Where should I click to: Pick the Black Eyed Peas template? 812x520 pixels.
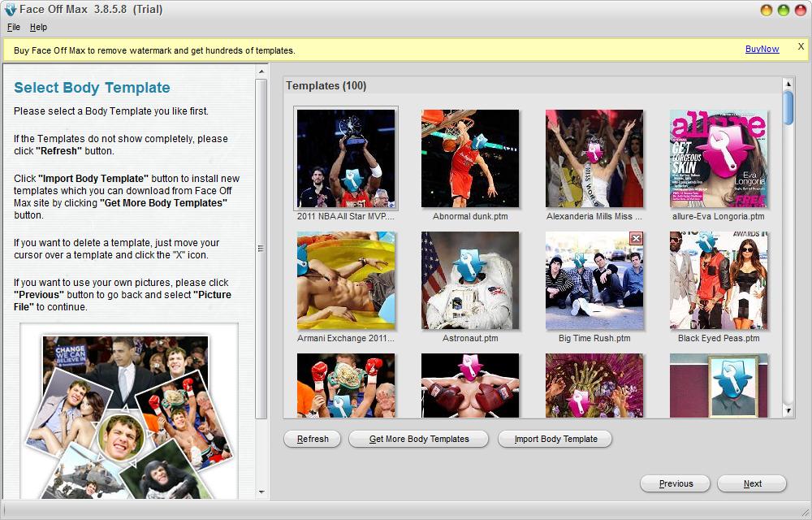pos(719,281)
